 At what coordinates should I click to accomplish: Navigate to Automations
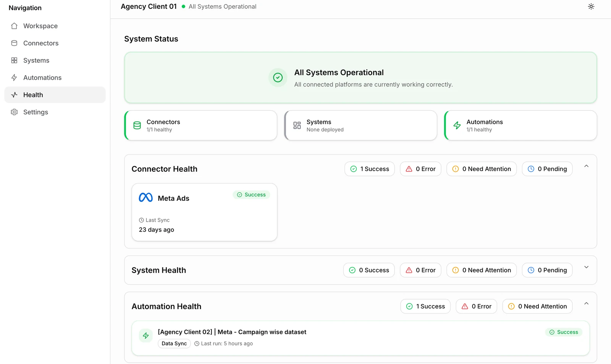(x=55, y=77)
